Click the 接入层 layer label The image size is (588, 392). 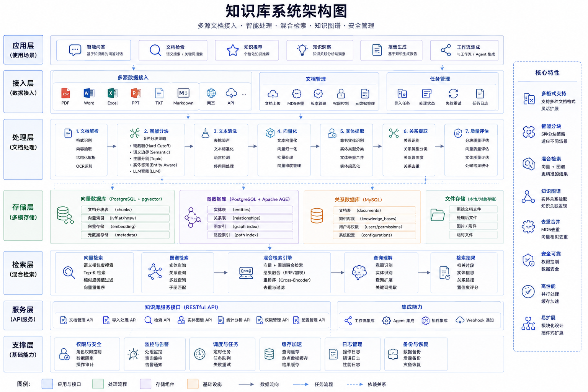[x=23, y=91]
